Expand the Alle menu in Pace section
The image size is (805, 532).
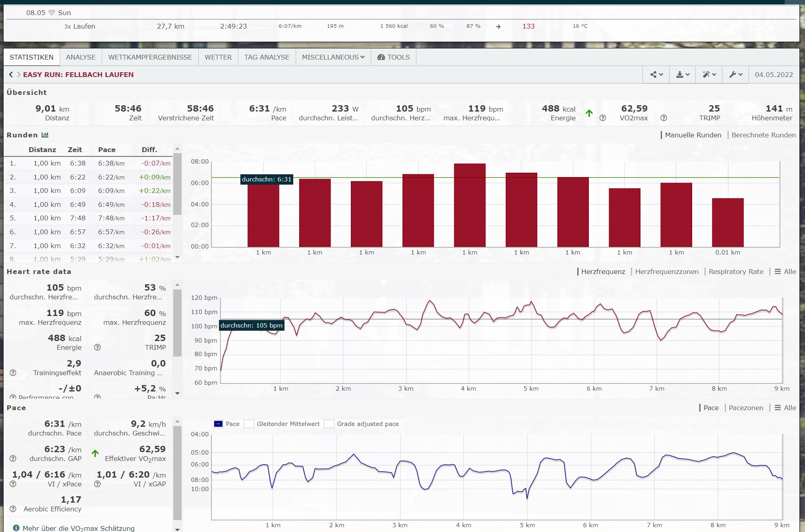(x=785, y=408)
